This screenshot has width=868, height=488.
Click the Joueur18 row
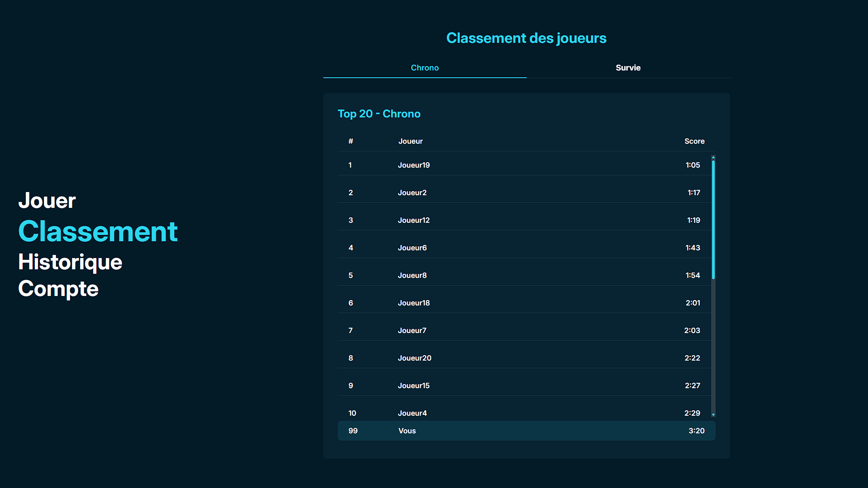[524, 303]
